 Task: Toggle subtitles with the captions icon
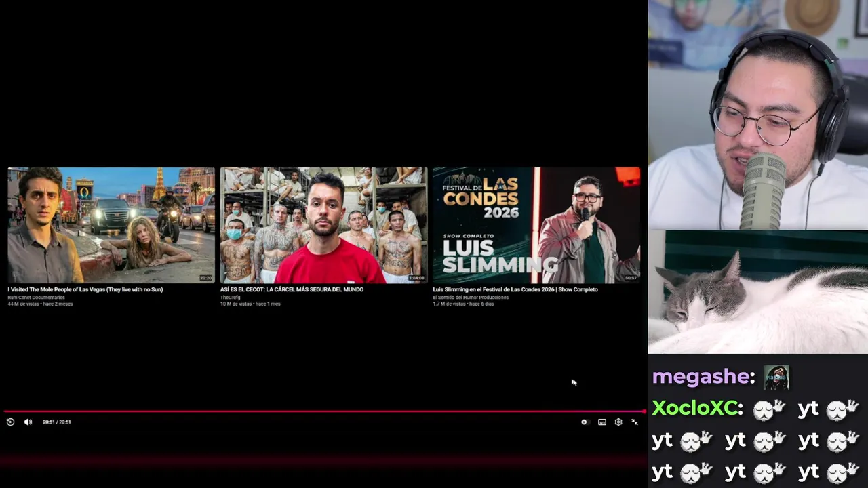[x=602, y=422]
